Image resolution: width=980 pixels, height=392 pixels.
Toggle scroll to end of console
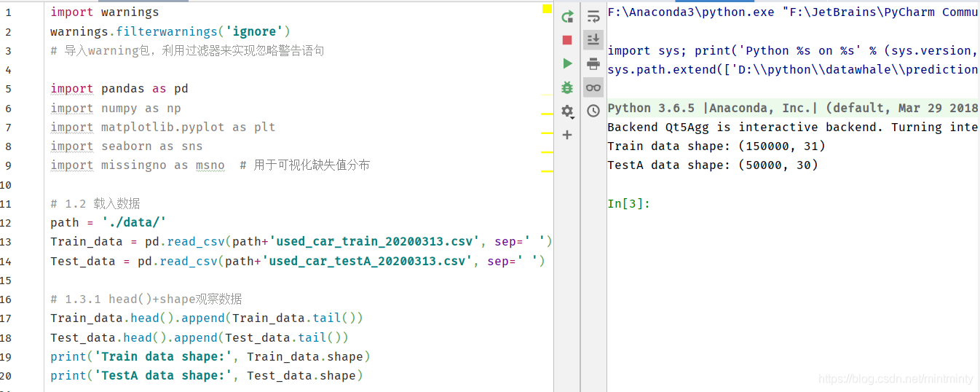593,39
